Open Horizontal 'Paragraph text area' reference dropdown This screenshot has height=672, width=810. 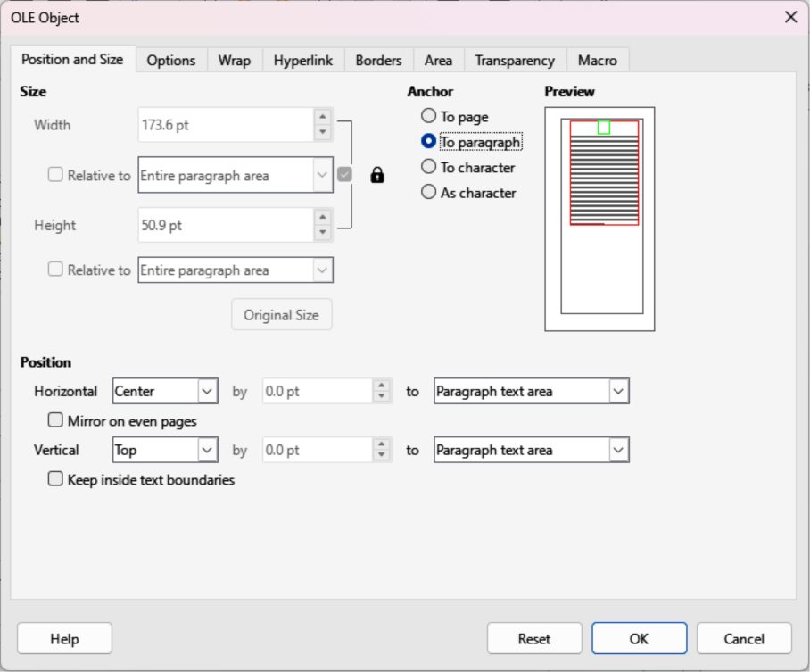(532, 391)
